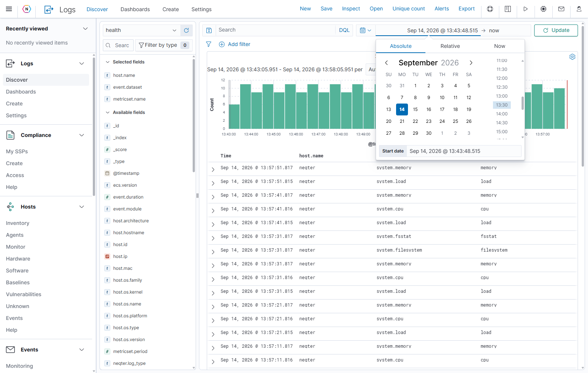Open Dashboards in top navigation
The image size is (588, 373).
(135, 9)
